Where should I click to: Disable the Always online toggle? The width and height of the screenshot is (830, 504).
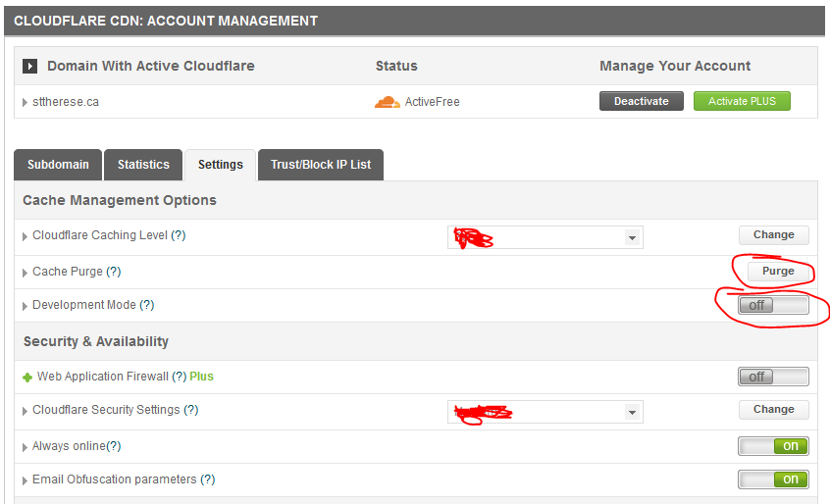pyautogui.click(x=773, y=446)
